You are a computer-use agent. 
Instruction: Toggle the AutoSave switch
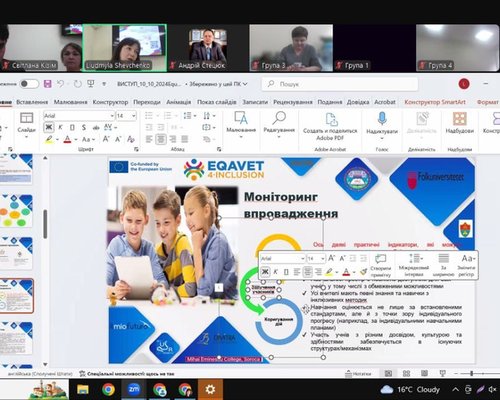point(29,84)
